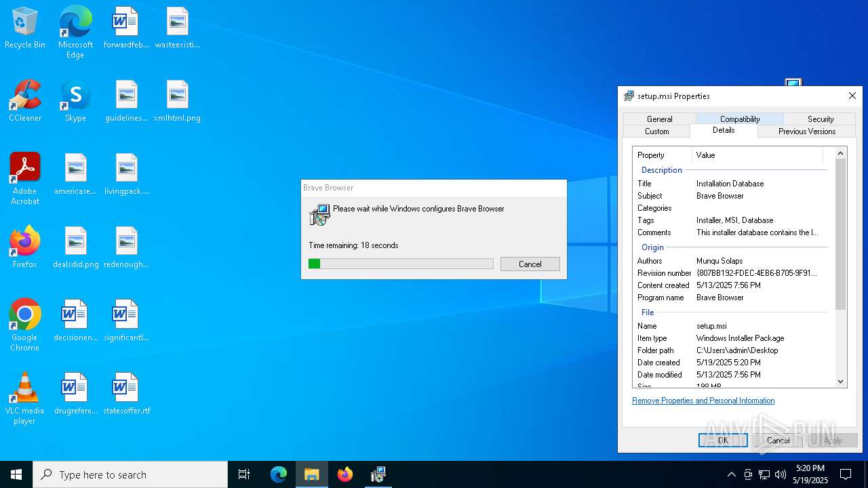This screenshot has height=488, width=868.
Task: Select Program name value Brave Browser
Action: point(719,298)
